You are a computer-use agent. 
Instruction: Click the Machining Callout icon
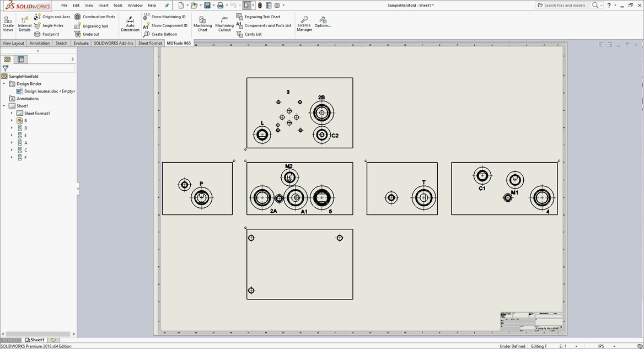point(224,23)
